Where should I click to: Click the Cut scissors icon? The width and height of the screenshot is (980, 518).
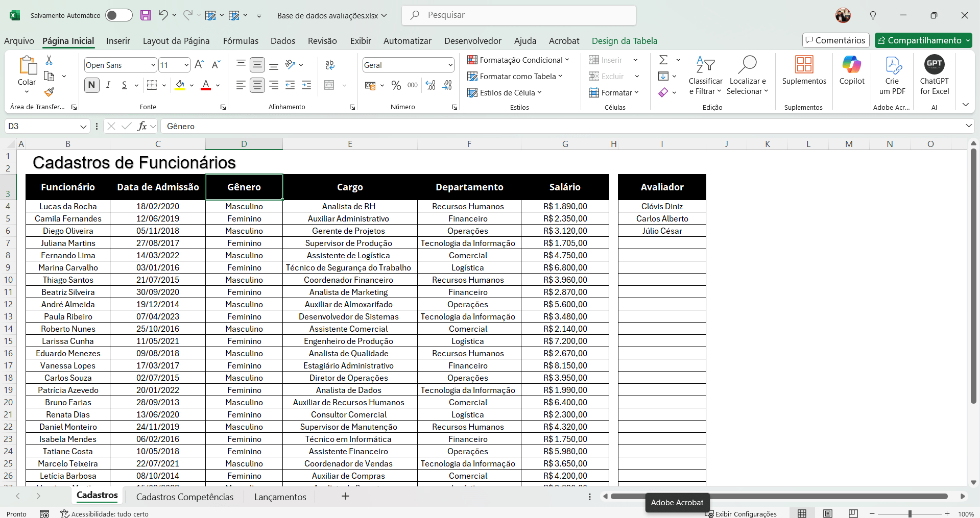[49, 60]
